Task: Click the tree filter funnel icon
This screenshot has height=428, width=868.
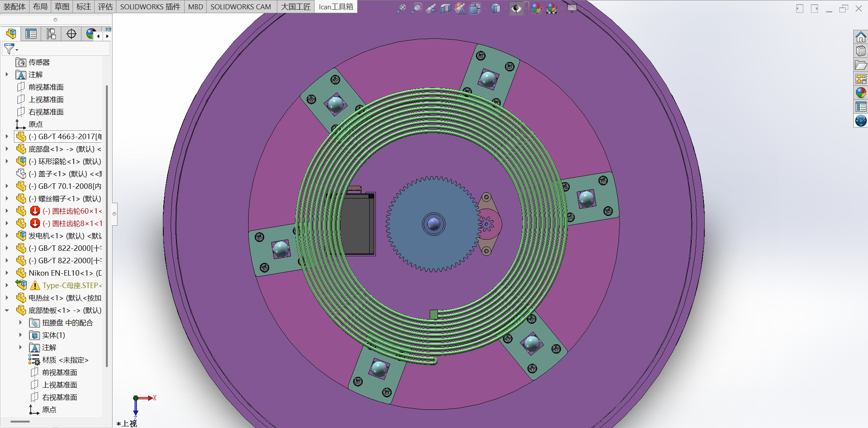Action: click(10, 49)
